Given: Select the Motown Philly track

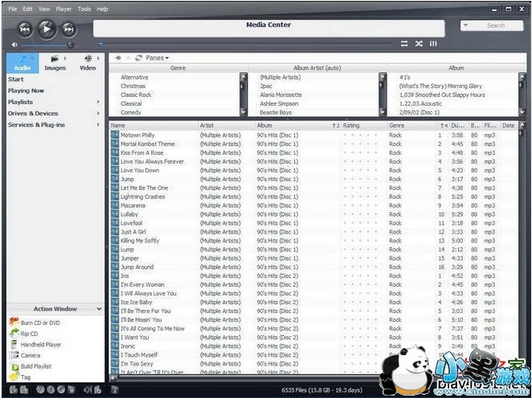Looking at the screenshot, I should coord(138,135).
